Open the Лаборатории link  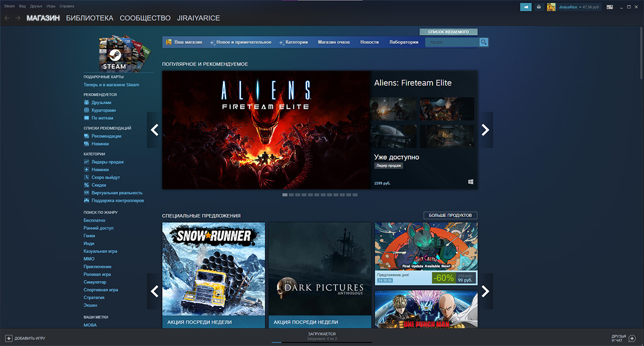pos(404,42)
